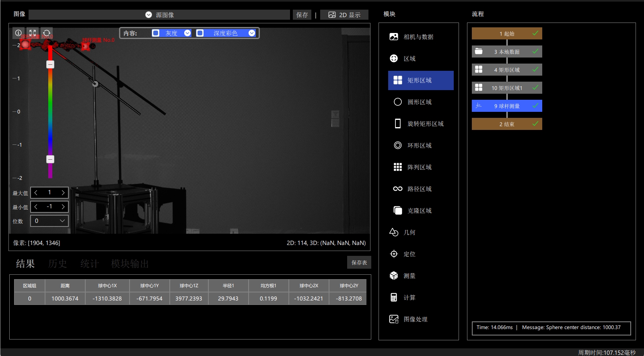Click the Sphere center distance message text
Screen dimensions: 644x356
[x=571, y=327]
